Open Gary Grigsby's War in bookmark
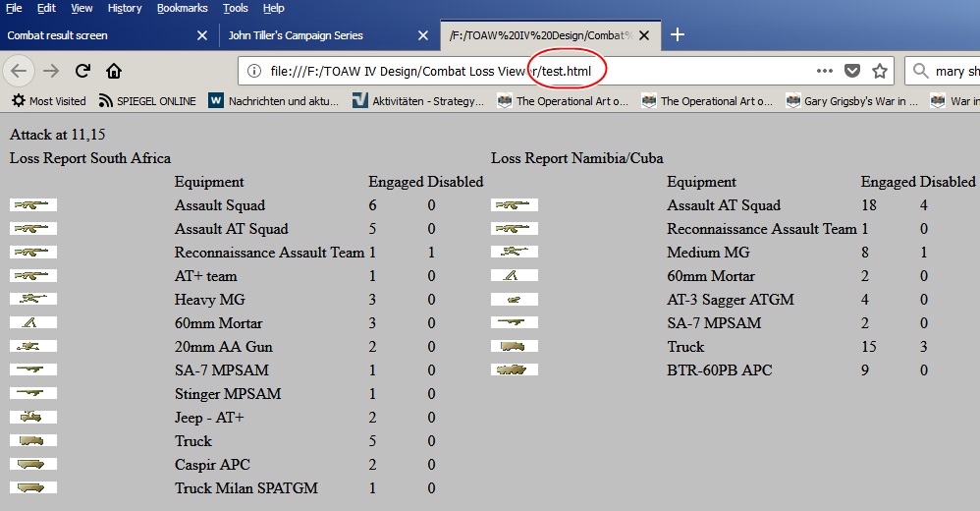 tap(851, 100)
